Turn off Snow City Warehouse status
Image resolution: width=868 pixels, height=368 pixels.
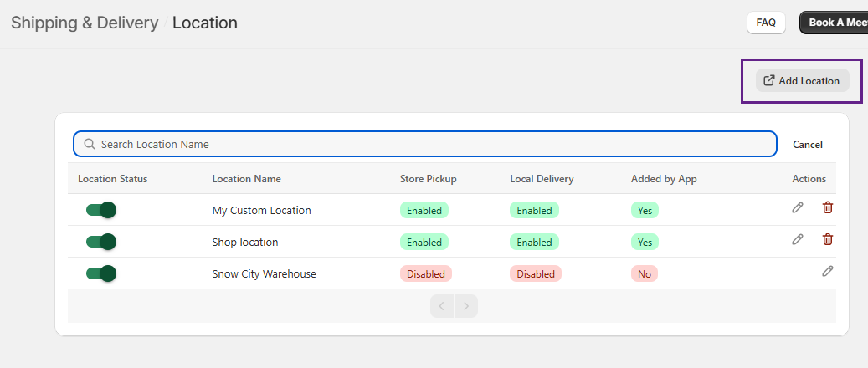(100, 273)
